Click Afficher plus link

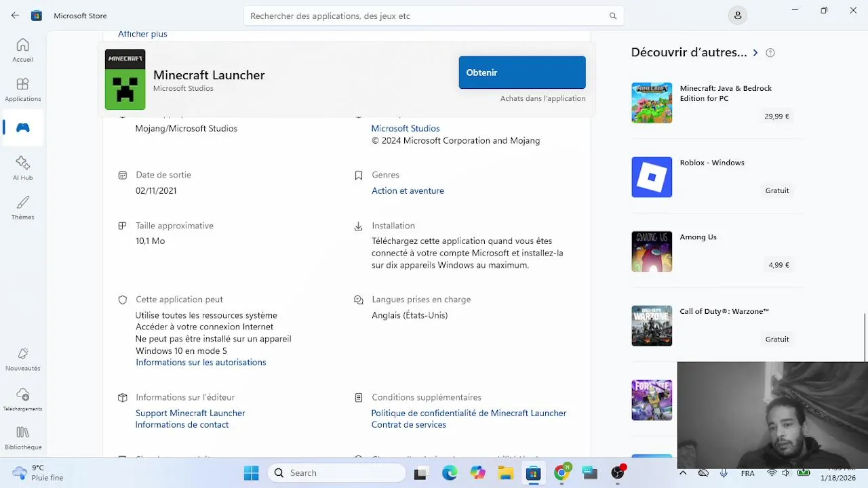coord(142,34)
